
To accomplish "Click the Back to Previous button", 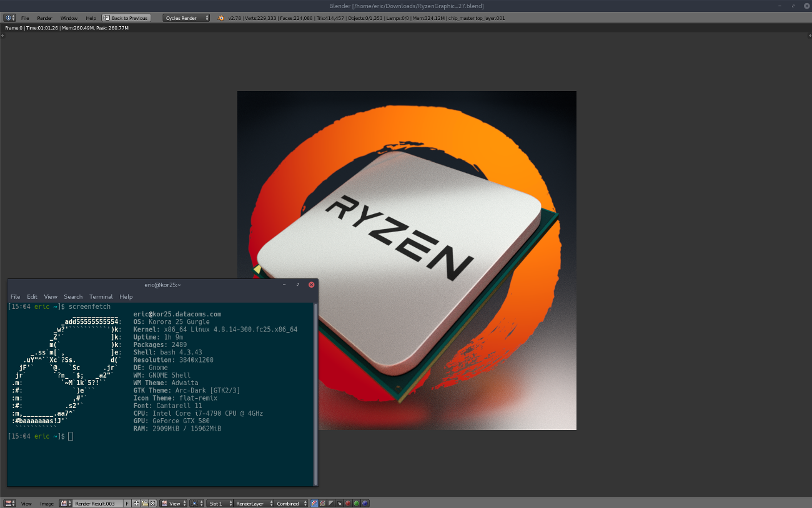I will [x=126, y=18].
